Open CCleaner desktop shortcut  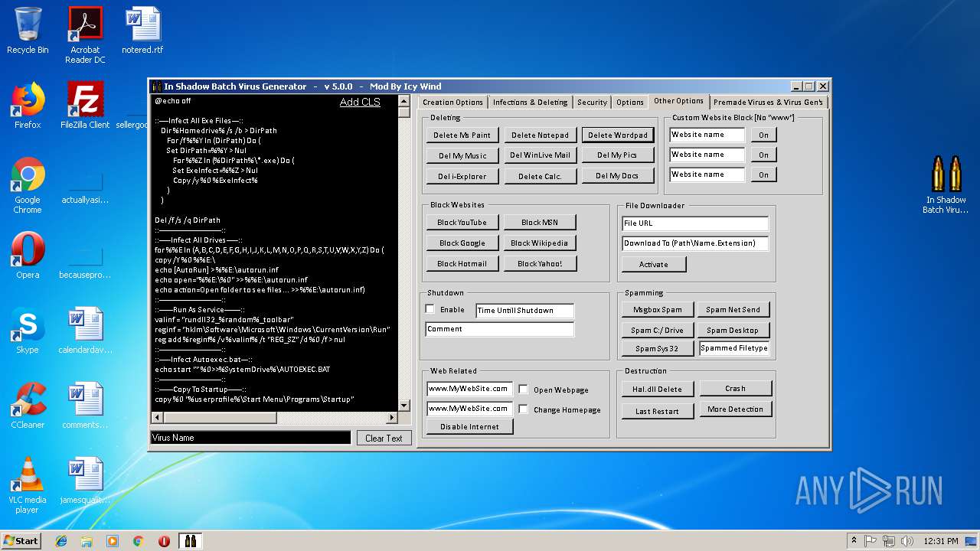tap(28, 406)
